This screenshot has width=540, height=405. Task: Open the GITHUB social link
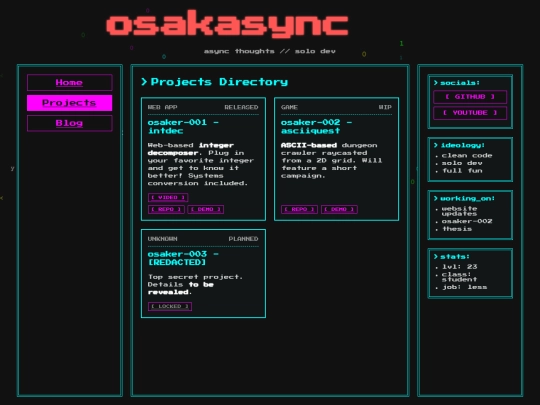pyautogui.click(x=470, y=97)
